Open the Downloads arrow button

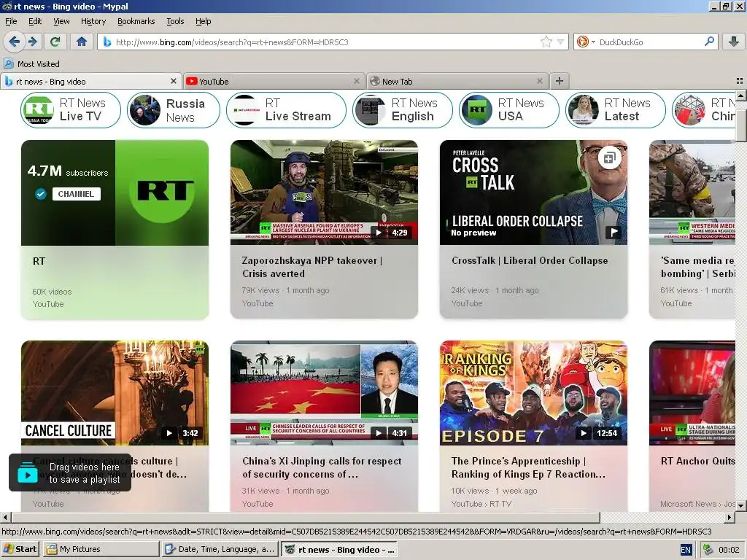[734, 42]
